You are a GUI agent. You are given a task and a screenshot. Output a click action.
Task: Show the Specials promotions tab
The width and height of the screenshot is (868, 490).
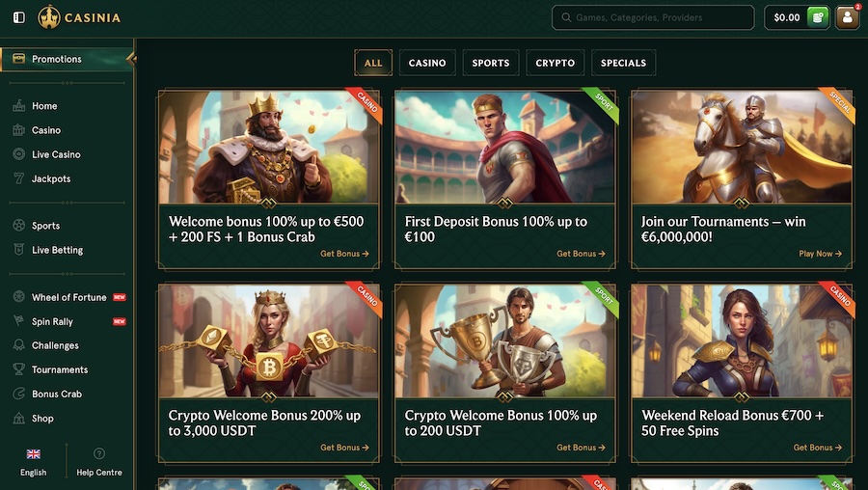coord(623,63)
